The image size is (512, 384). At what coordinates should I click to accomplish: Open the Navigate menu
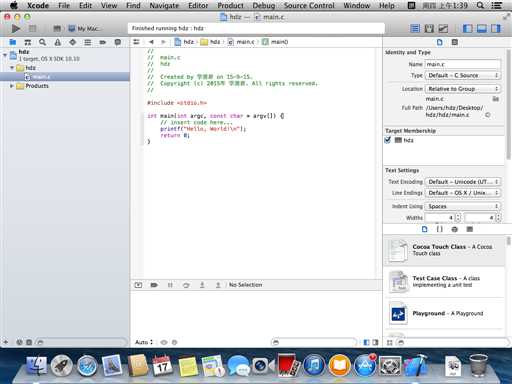164,5
